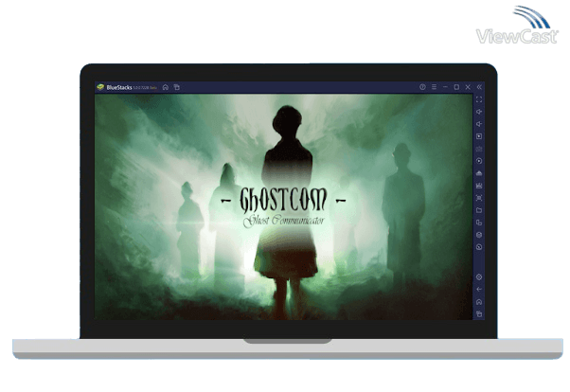Click the Install APK icon in the sidebar
570x392 pixels.
[479, 173]
